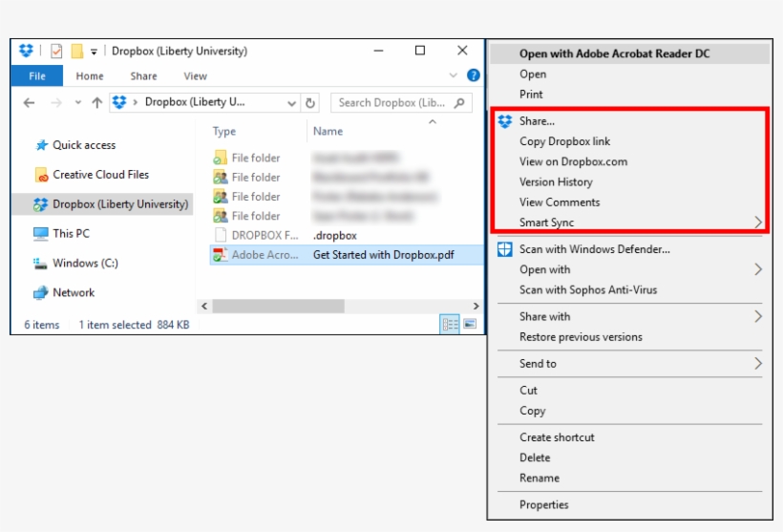Viewport: 783px width, 532px height.
Task: Click the Forward navigation arrow
Action: pos(56,103)
